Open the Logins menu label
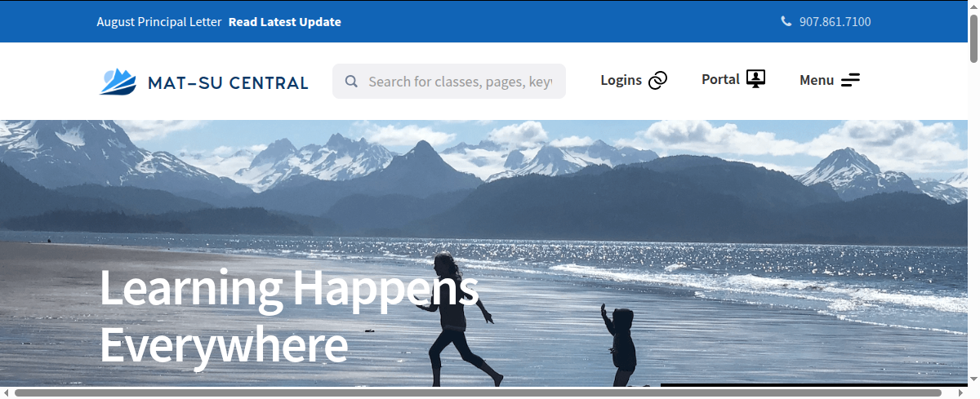The width and height of the screenshot is (980, 399). coord(621,80)
